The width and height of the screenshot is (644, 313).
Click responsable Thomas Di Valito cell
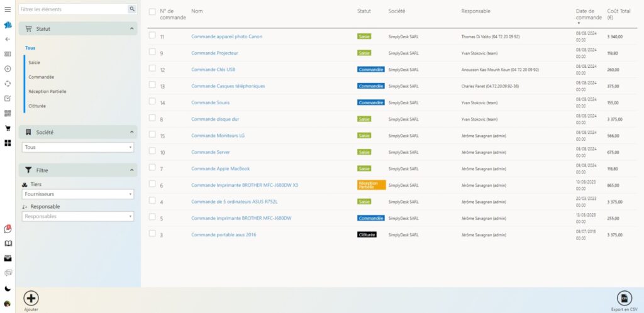491,36
